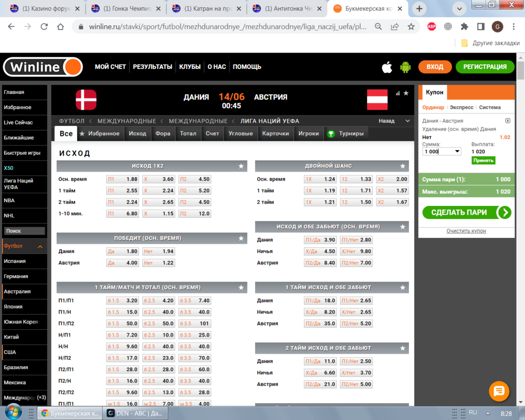The image size is (525, 420).
Task: Open Live Сейчас in sidebar
Action: (x=25, y=122)
